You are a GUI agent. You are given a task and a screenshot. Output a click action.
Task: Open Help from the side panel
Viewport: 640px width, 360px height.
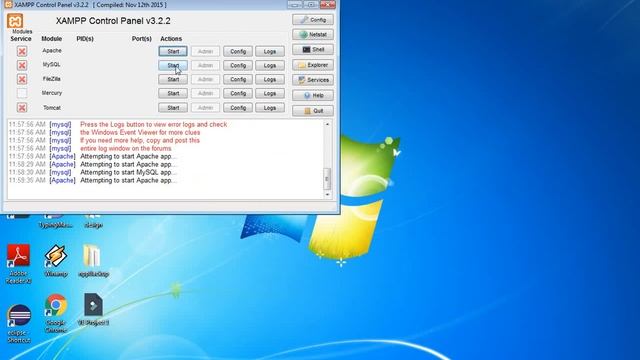(313, 96)
